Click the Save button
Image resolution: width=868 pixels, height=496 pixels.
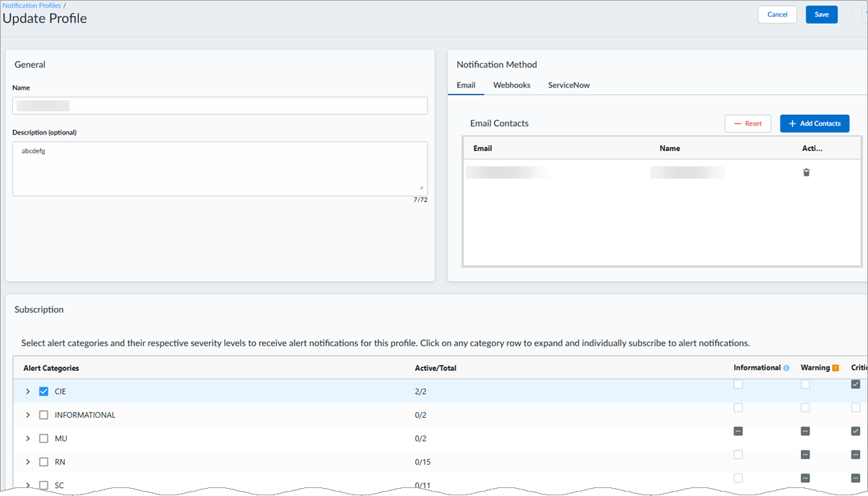coord(821,14)
